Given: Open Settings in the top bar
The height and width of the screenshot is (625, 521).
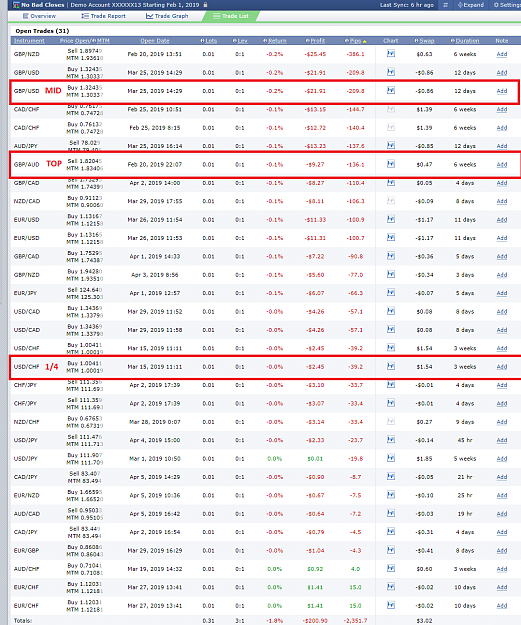Looking at the screenshot, I should click(507, 5).
